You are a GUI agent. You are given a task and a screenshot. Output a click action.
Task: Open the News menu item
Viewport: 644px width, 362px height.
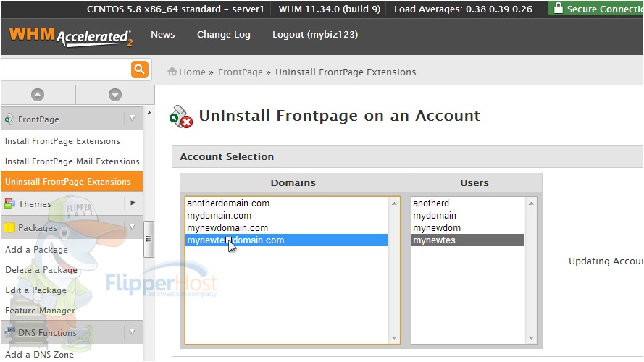coord(163,35)
